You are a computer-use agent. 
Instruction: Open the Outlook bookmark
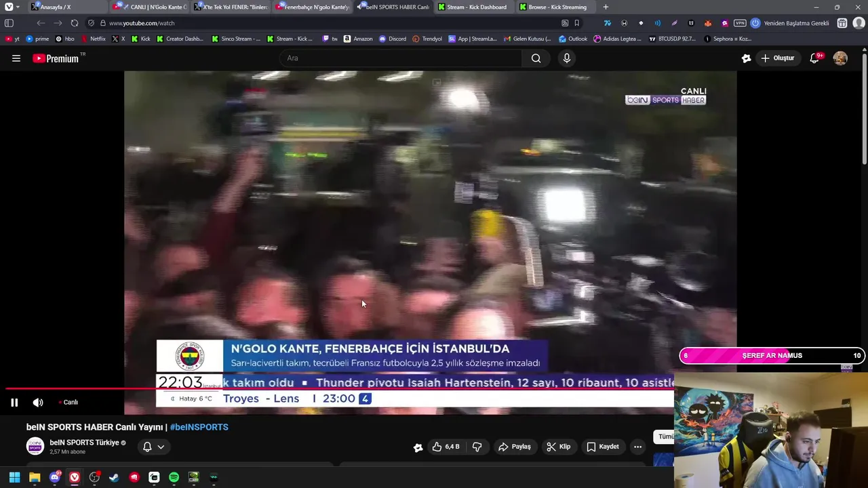point(573,39)
